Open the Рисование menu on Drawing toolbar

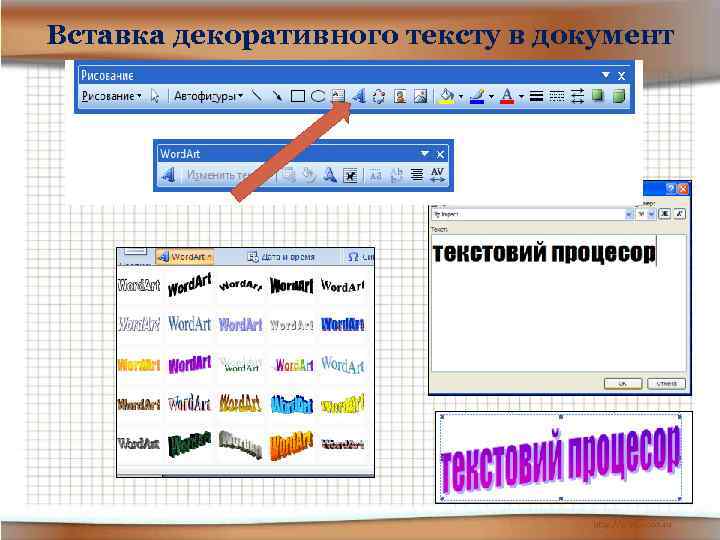[x=112, y=96]
